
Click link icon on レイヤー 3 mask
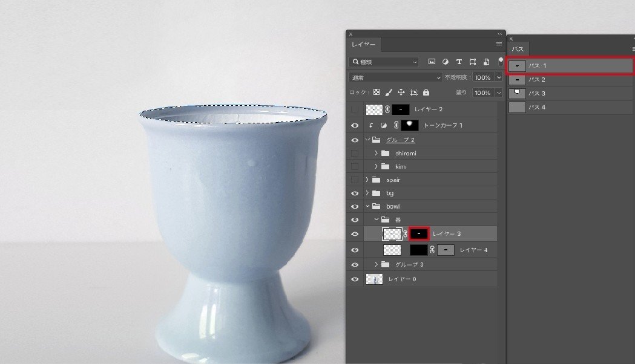405,234
